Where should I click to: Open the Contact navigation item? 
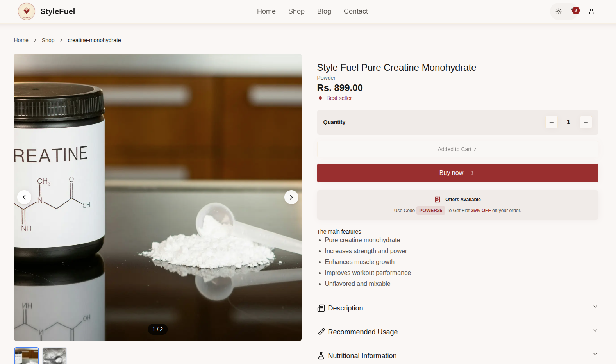(x=356, y=11)
